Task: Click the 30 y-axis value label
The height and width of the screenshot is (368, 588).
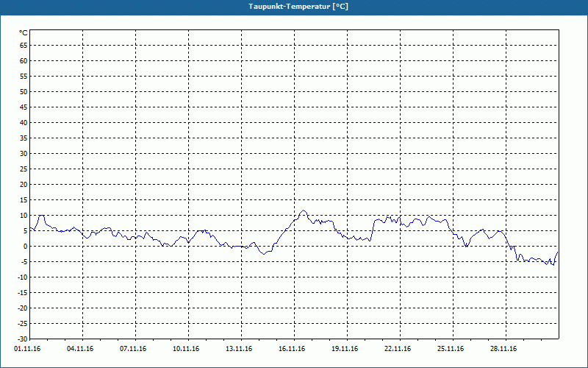Action: [x=24, y=154]
